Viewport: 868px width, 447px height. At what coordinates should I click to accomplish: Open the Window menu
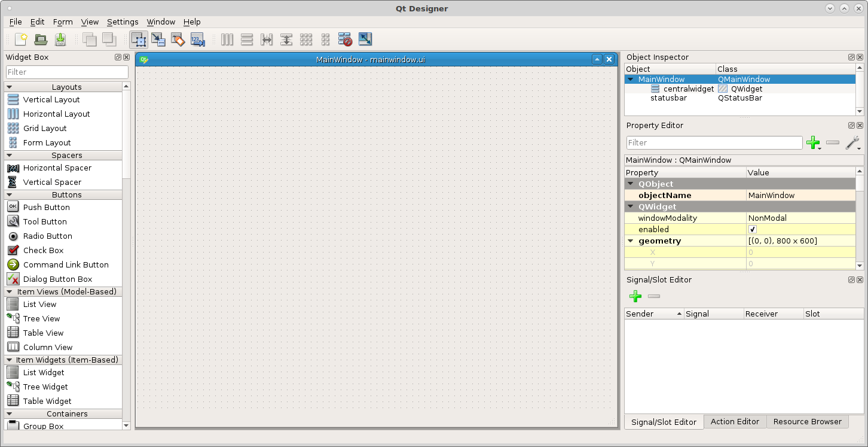pyautogui.click(x=161, y=22)
